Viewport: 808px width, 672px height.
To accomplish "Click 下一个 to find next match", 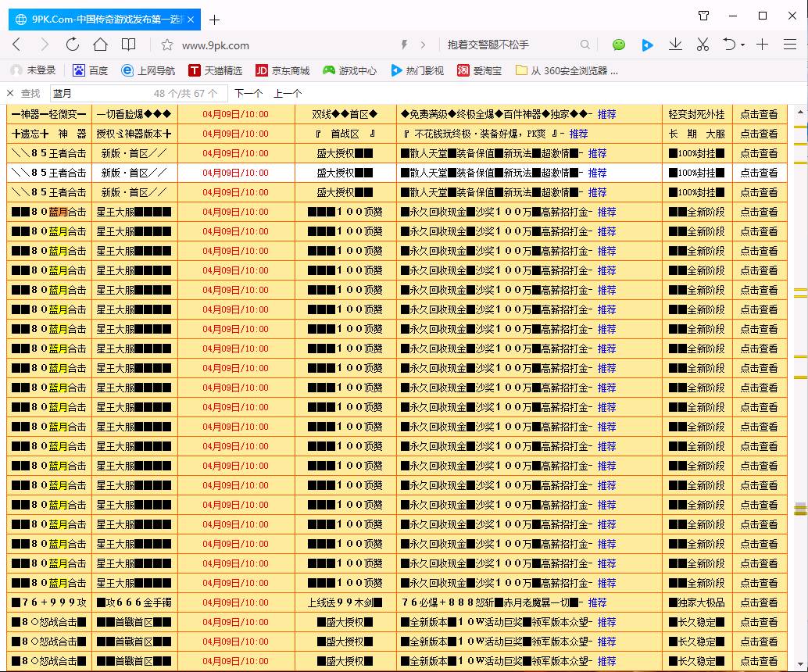I will point(247,93).
